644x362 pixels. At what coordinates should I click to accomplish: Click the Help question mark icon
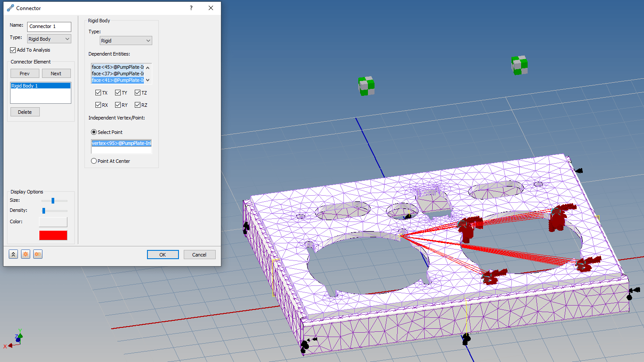click(x=191, y=8)
